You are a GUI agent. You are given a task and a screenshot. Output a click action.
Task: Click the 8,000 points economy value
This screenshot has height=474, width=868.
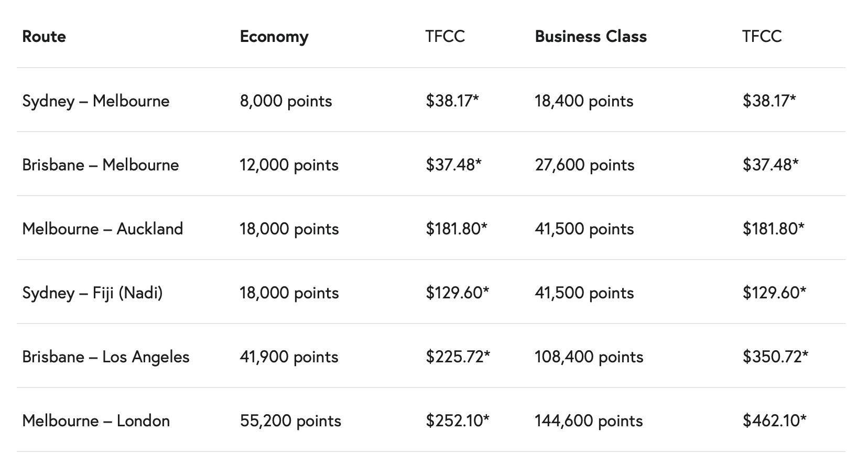point(286,101)
